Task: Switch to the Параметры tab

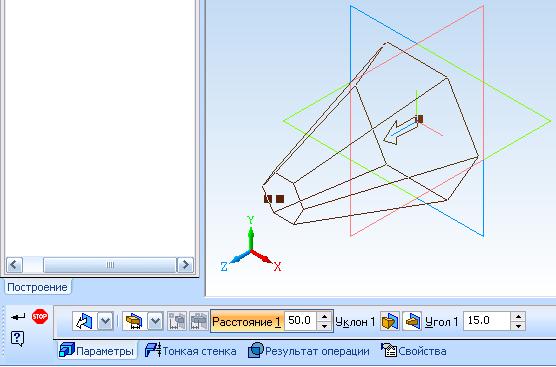Action: [97, 351]
